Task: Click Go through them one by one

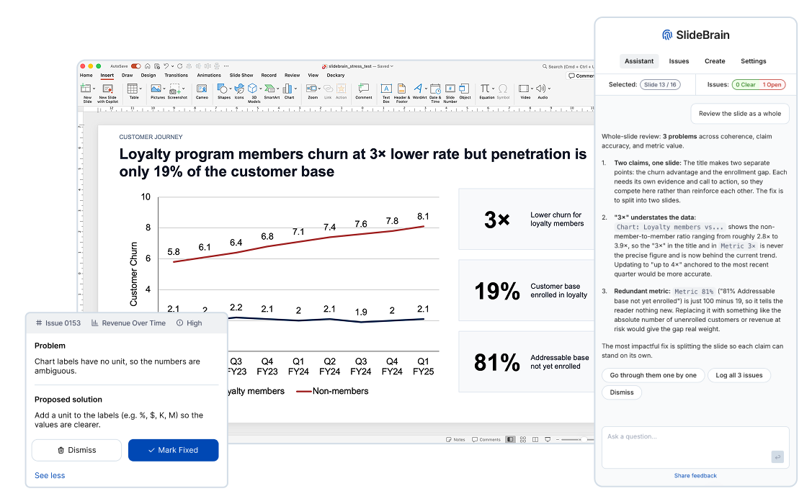Action: point(653,375)
